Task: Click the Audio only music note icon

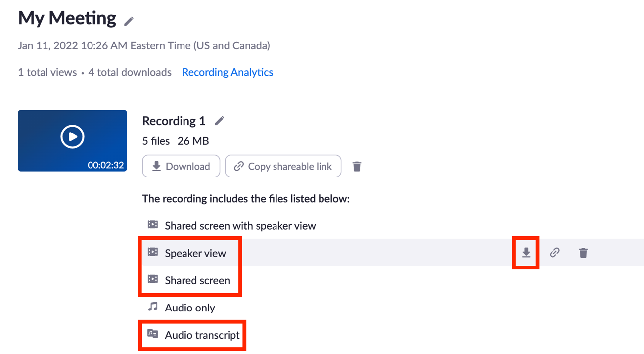Action: pos(153,307)
